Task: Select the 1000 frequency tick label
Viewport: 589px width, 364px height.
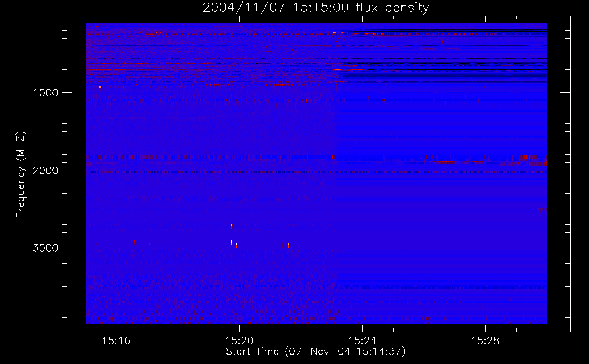Action: pyautogui.click(x=46, y=93)
